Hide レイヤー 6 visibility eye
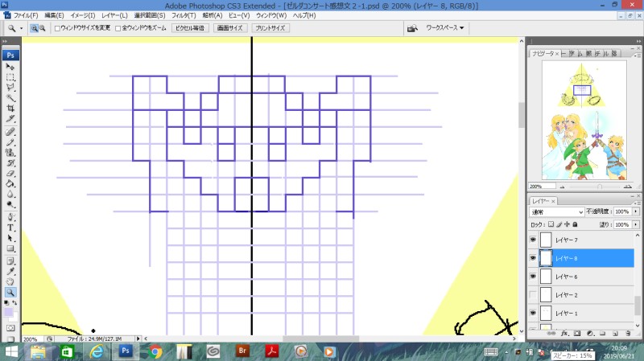 pos(533,276)
